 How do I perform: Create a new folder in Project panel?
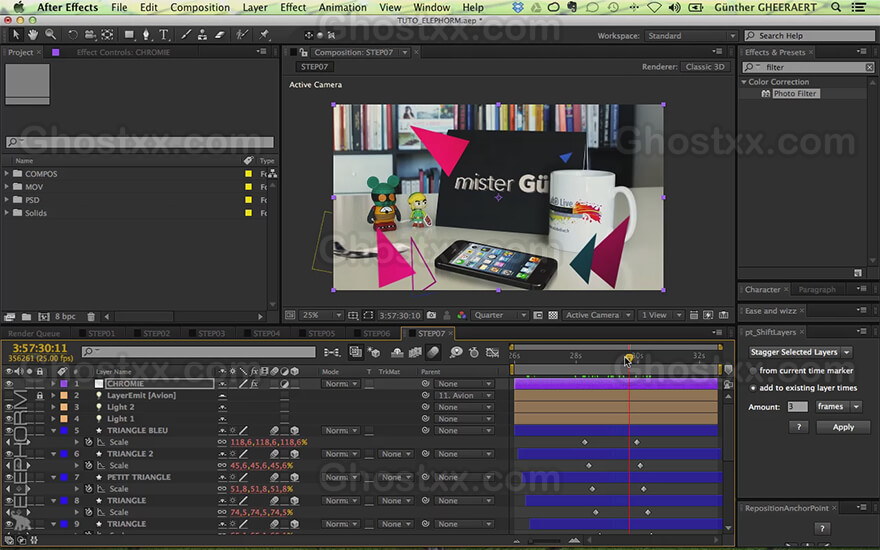(x=26, y=317)
